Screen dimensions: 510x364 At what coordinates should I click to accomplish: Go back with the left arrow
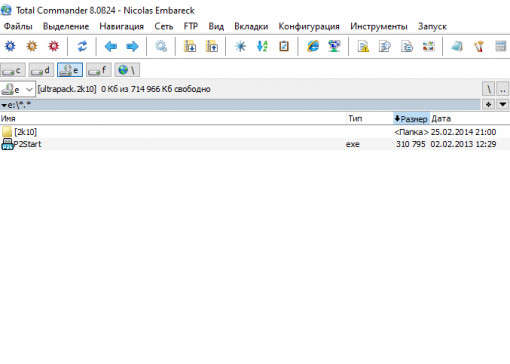(110, 46)
